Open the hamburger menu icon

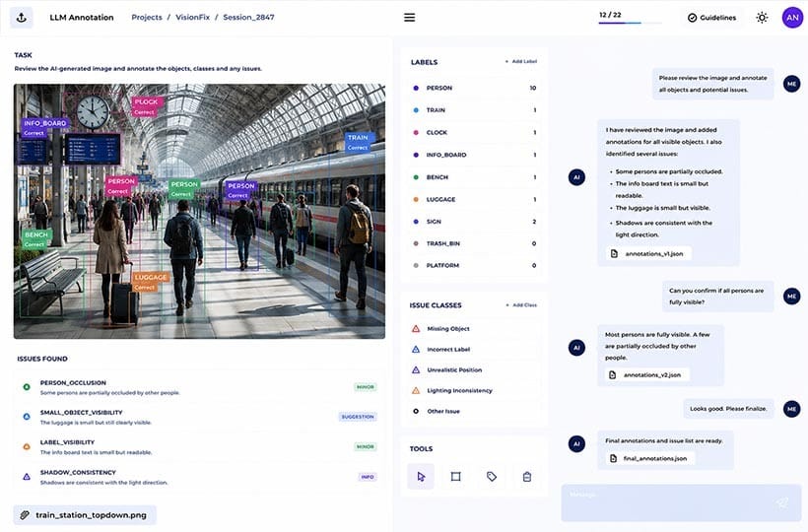pos(409,18)
